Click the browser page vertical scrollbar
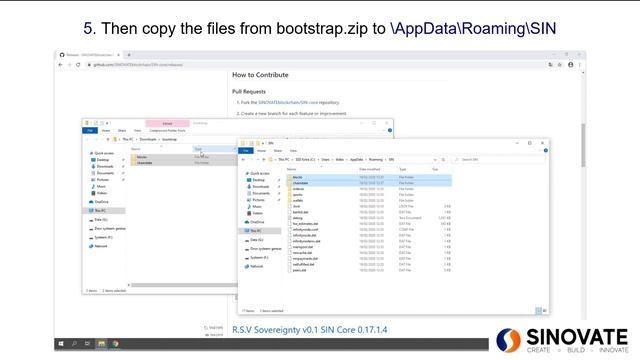This screenshot has width=640, height=360. (583, 145)
